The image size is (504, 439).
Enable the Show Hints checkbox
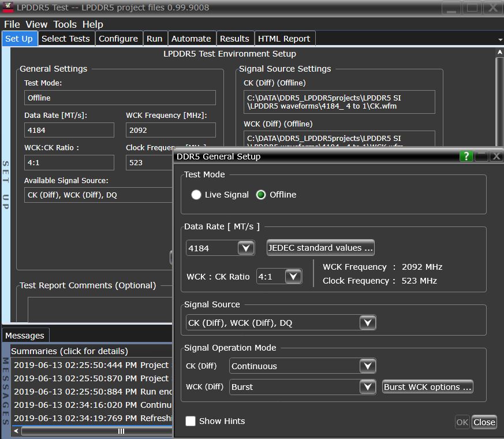191,421
